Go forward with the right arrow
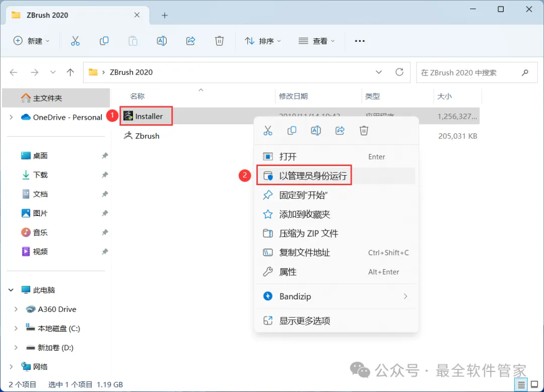 coord(34,72)
